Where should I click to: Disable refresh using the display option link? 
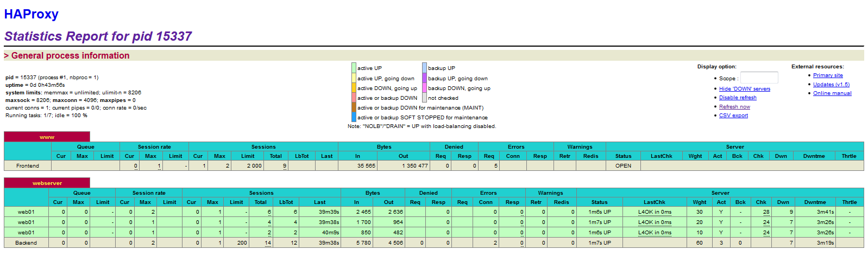coord(738,98)
